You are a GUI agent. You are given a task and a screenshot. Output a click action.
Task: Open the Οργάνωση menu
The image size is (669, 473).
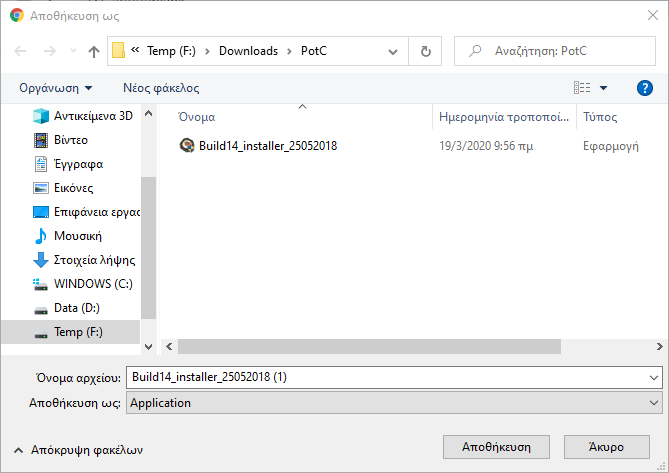coord(55,88)
